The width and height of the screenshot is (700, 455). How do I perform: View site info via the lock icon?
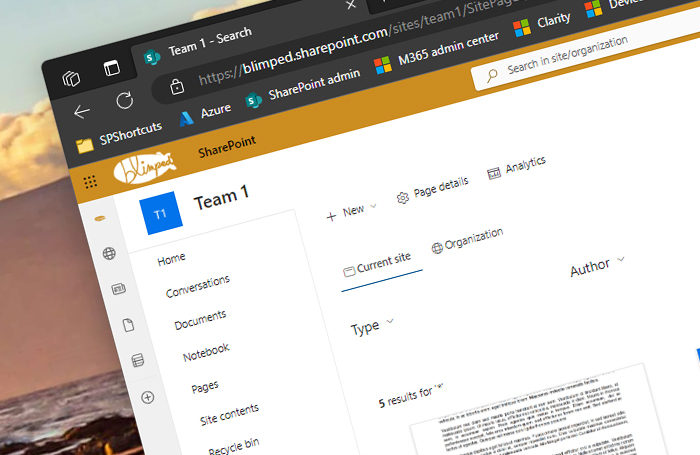coord(177,86)
